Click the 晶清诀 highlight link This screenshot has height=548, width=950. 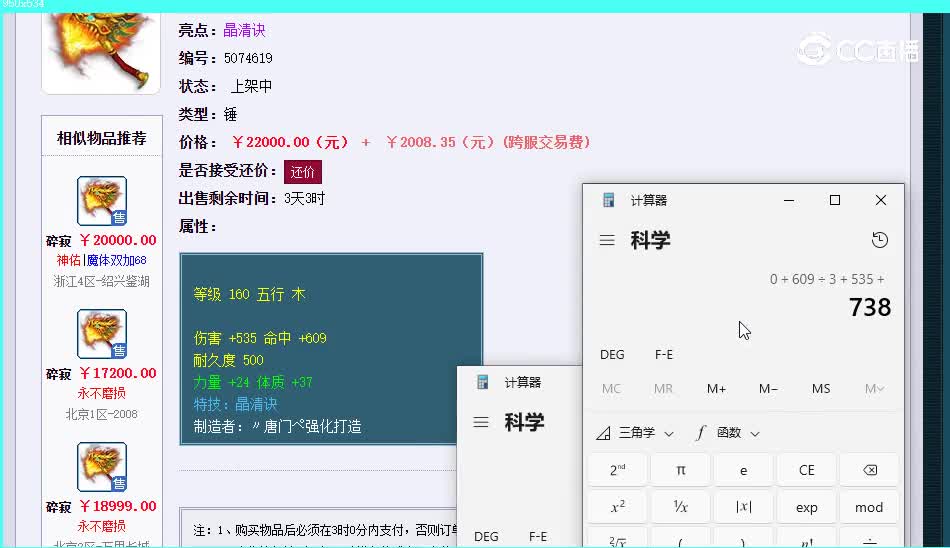click(x=244, y=30)
